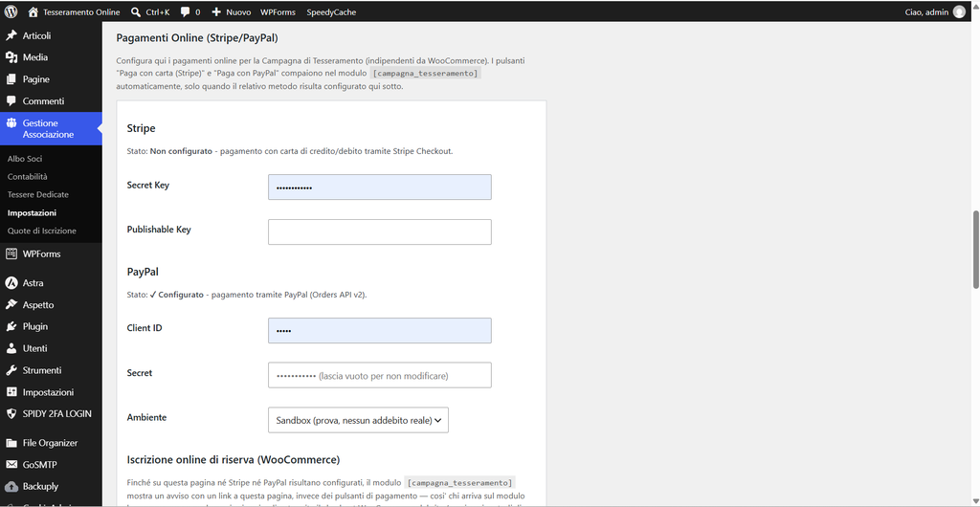Click the plus icon next to Nuovo

pyautogui.click(x=216, y=11)
